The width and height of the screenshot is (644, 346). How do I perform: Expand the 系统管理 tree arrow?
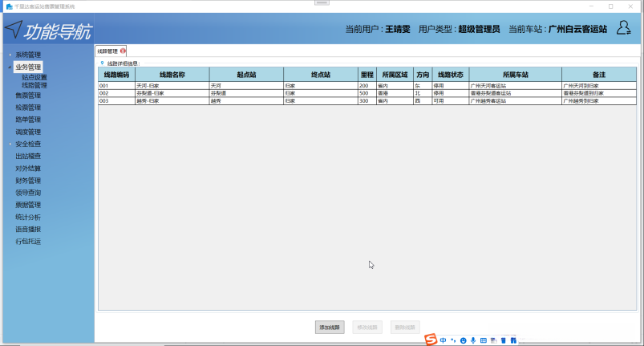coord(10,55)
